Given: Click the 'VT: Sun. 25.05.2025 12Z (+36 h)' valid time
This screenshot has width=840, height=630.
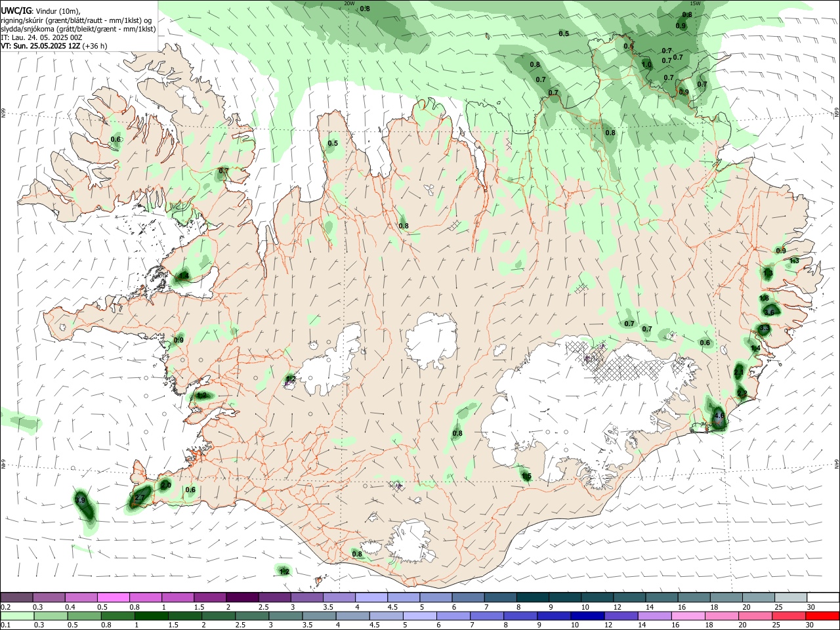Looking at the screenshot, I should click(x=54, y=46).
